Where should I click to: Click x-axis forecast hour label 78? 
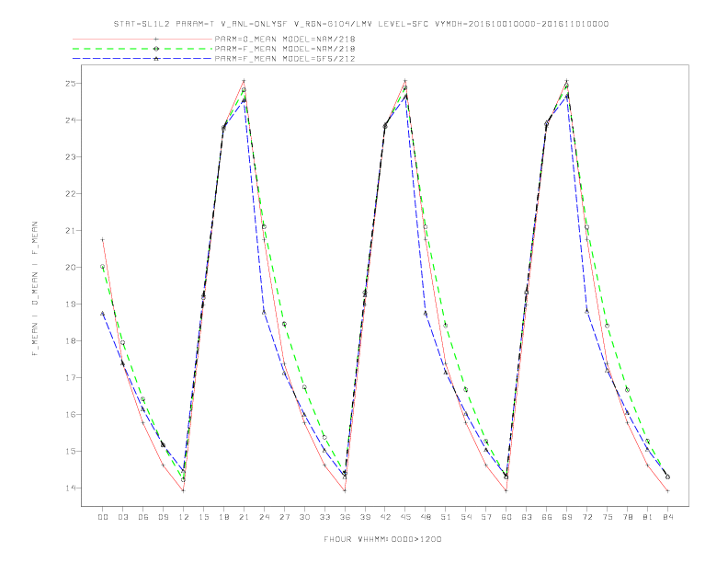(627, 517)
